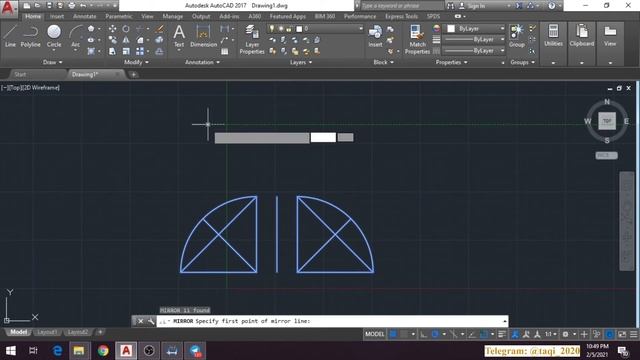Select the Rectangular Array tool
Viewport: 640px width, 360px height.
point(140,51)
